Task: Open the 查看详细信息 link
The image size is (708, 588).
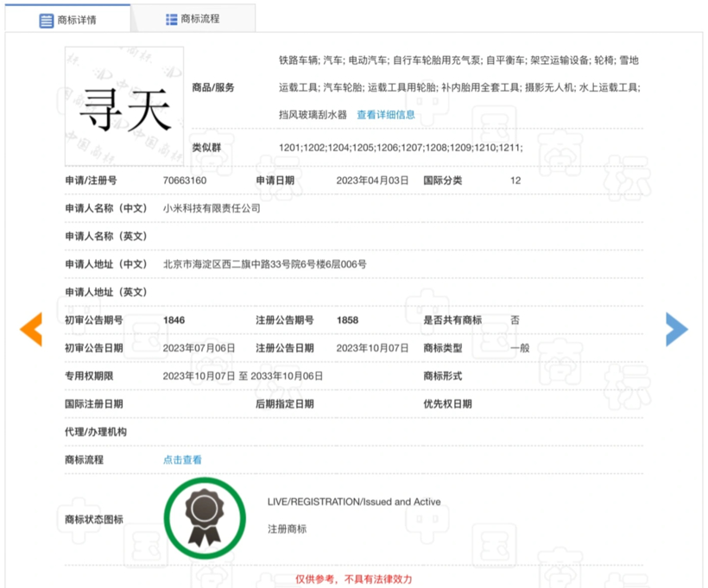Action: click(x=386, y=115)
